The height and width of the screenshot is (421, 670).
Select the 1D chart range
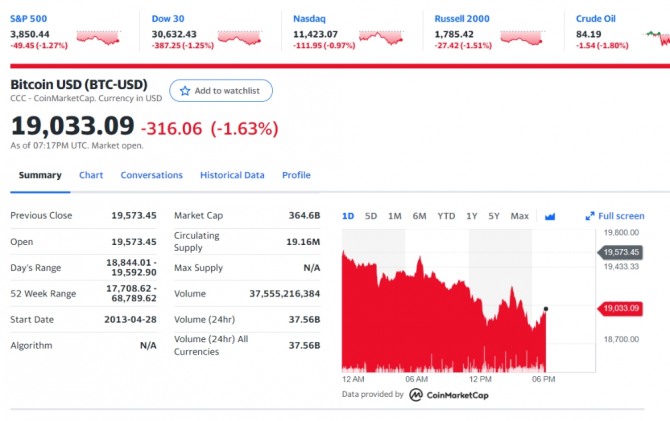click(x=348, y=216)
